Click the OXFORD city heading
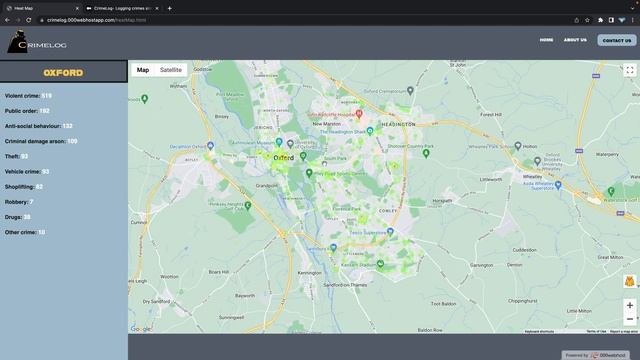Viewport: 640px width, 360px height. click(63, 73)
